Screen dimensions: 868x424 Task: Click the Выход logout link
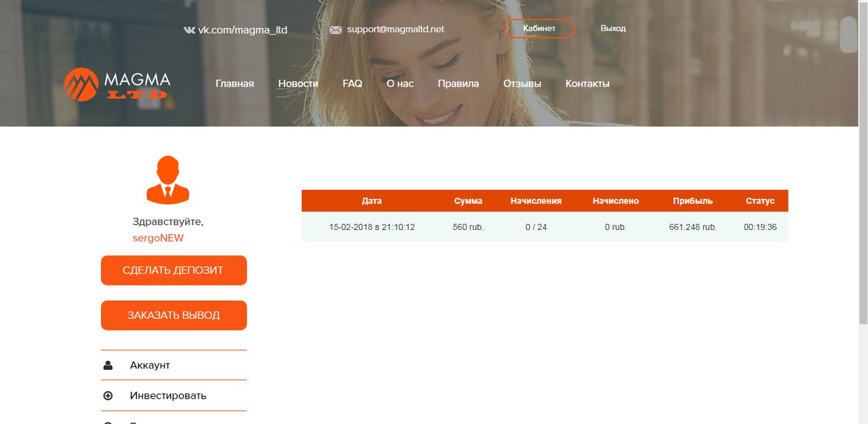[613, 28]
